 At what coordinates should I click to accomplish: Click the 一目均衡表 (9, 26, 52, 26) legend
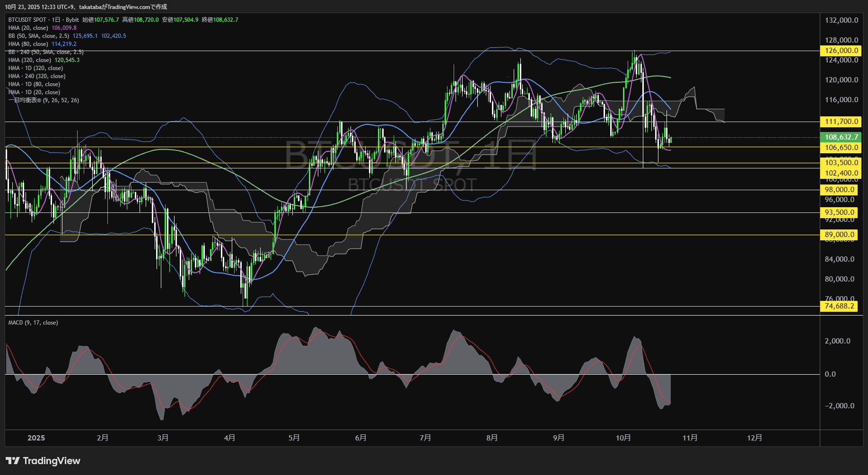pos(44,100)
